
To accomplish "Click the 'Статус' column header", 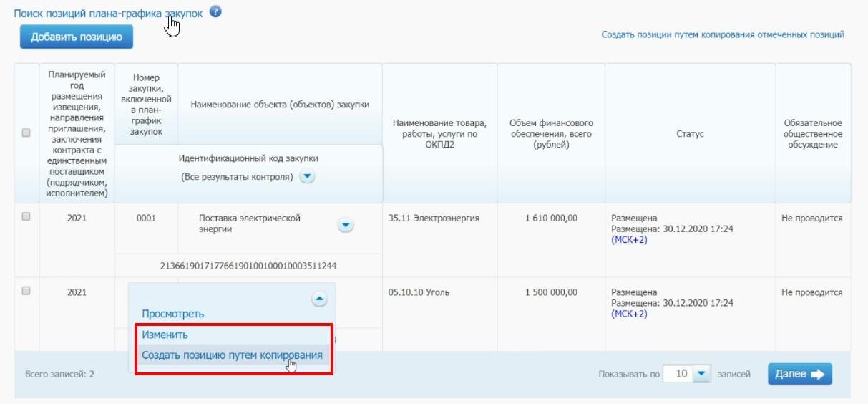I will [x=690, y=134].
